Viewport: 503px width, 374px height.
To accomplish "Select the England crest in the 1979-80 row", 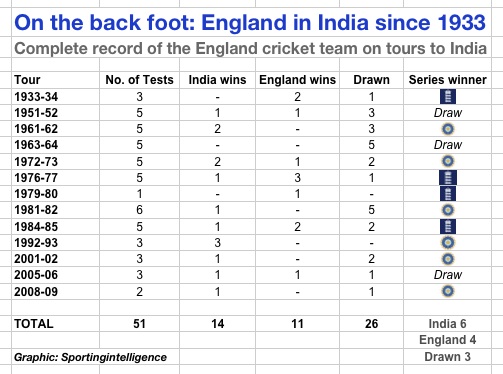I will point(448,194).
